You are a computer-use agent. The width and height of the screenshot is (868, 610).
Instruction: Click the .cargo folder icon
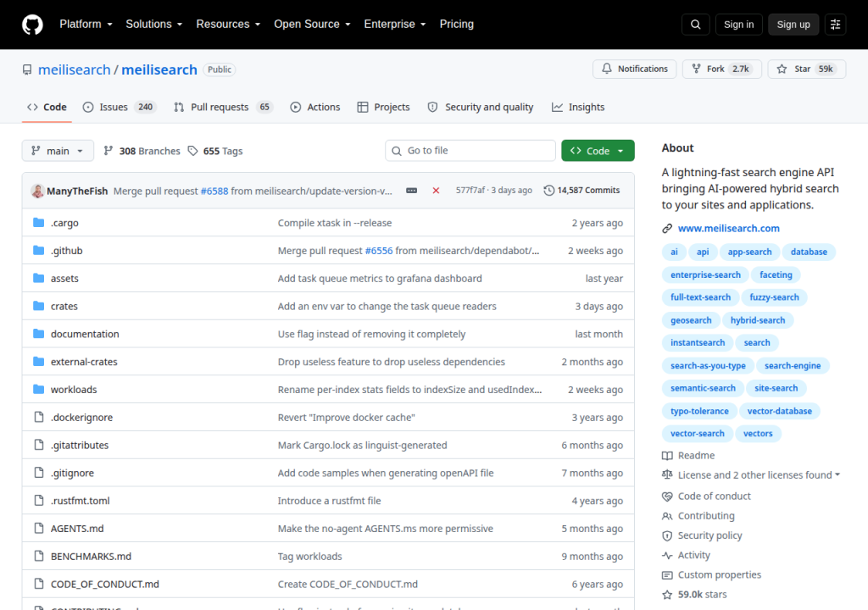tap(39, 223)
